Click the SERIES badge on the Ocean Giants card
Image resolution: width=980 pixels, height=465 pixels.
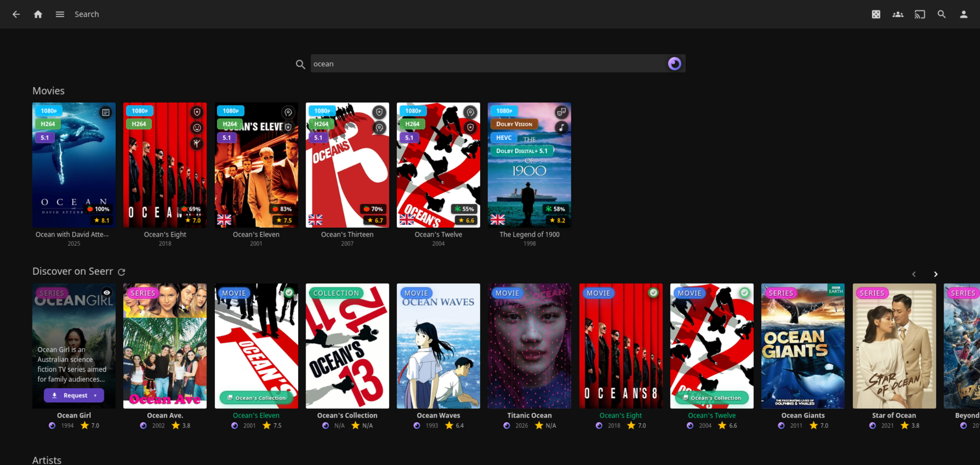780,293
